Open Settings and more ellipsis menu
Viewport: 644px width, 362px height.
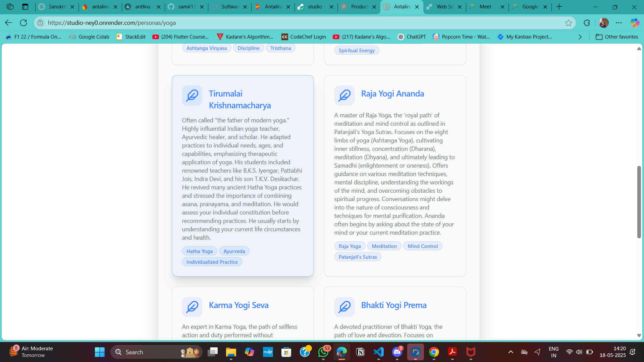(x=619, y=23)
